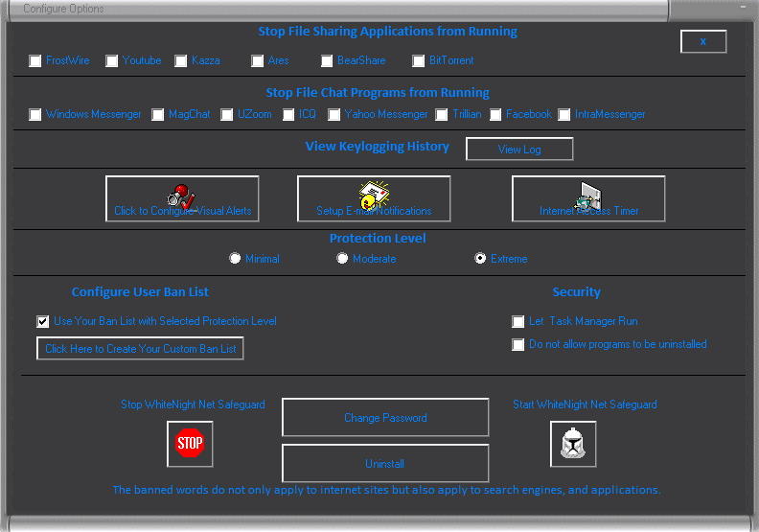Click Stop File Sharing Applications from Running heading
This screenshot has height=532, width=759.
(388, 32)
